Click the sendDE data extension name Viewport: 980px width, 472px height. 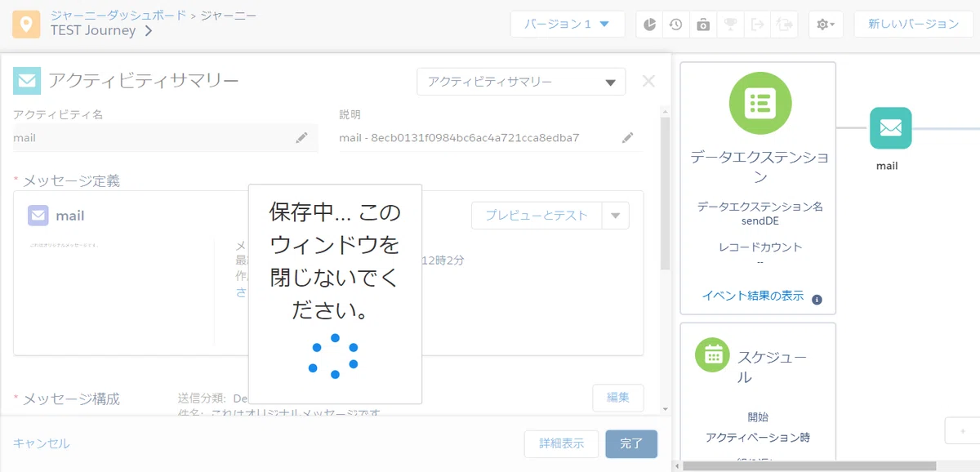(759, 221)
